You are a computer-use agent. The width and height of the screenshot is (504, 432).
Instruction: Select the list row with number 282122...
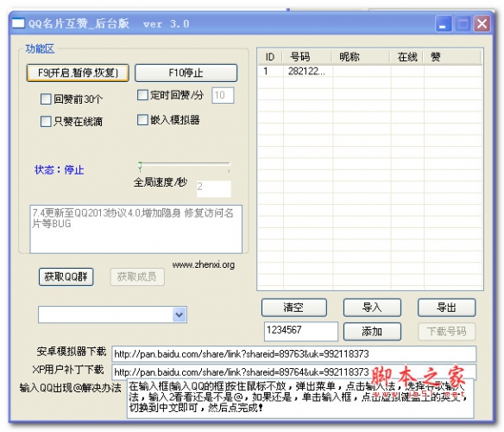click(369, 71)
